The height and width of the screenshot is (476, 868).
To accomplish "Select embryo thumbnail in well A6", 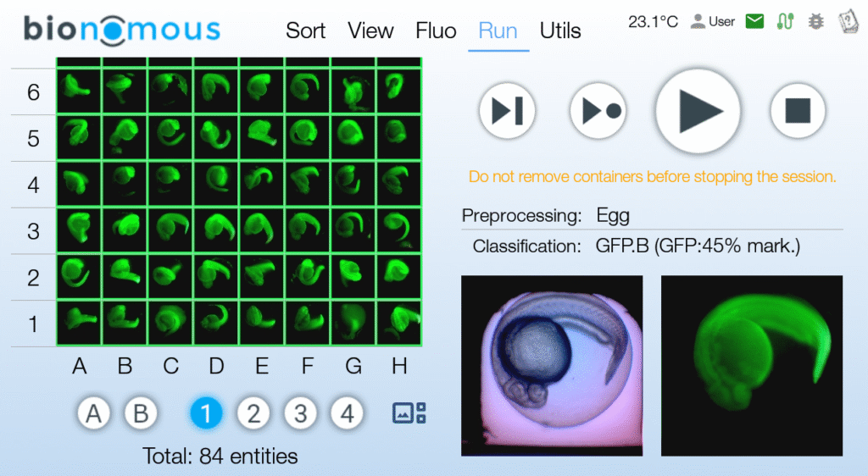I will pos(79,88).
